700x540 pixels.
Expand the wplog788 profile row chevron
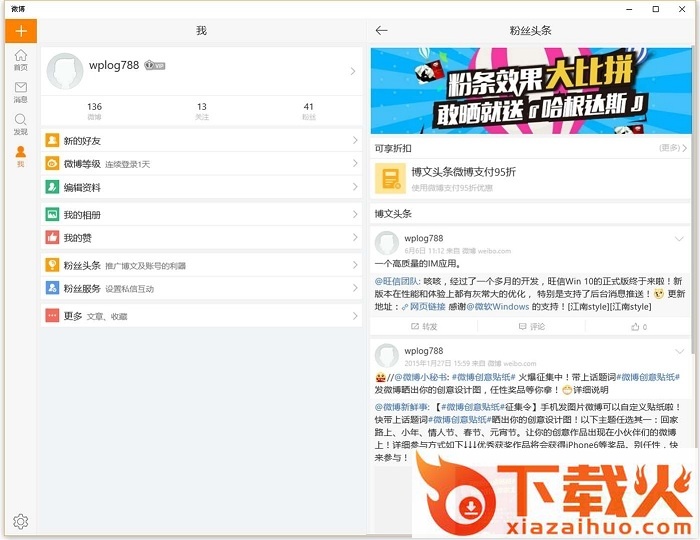coord(353,71)
